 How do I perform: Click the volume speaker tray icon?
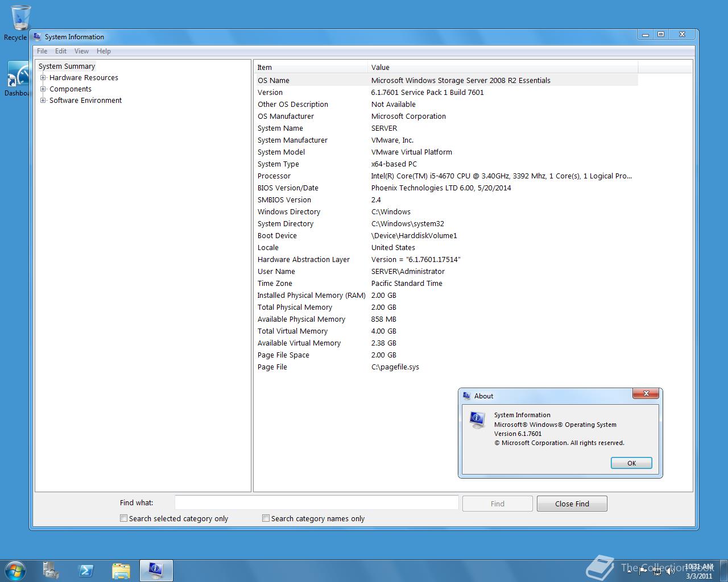[671, 571]
